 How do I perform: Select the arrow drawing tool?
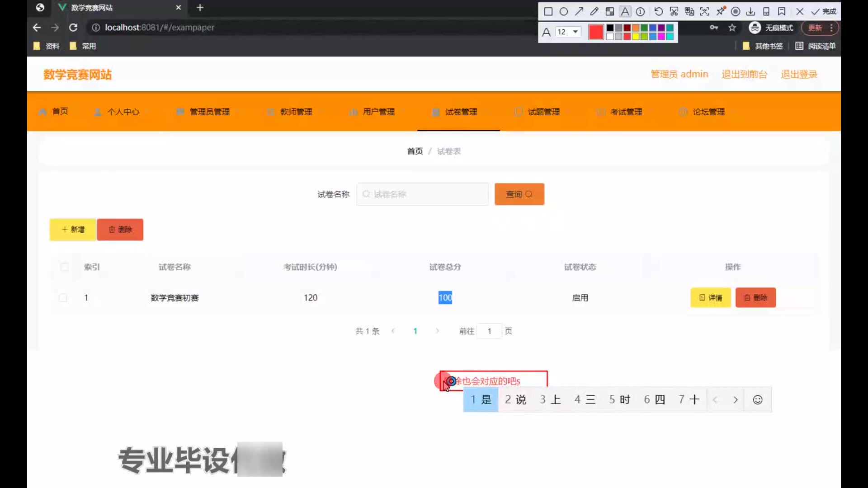[x=579, y=12]
